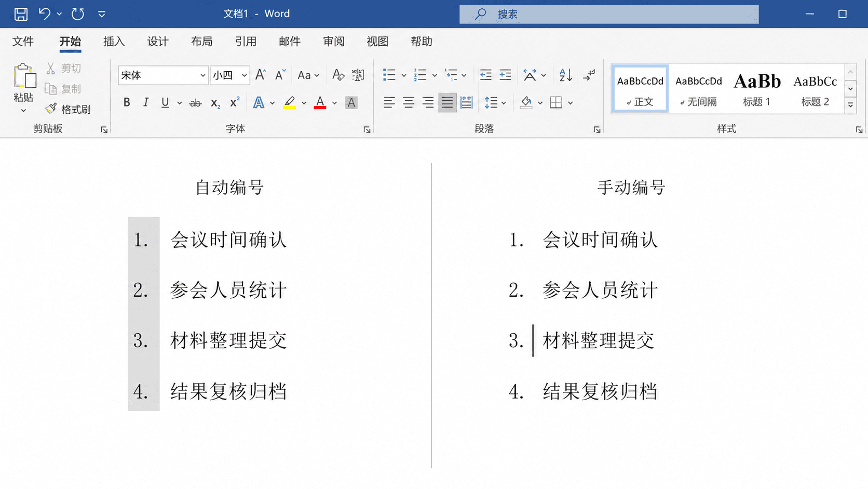Click the Distributed alignment icon
The height and width of the screenshot is (489, 868).
pyautogui.click(x=466, y=103)
